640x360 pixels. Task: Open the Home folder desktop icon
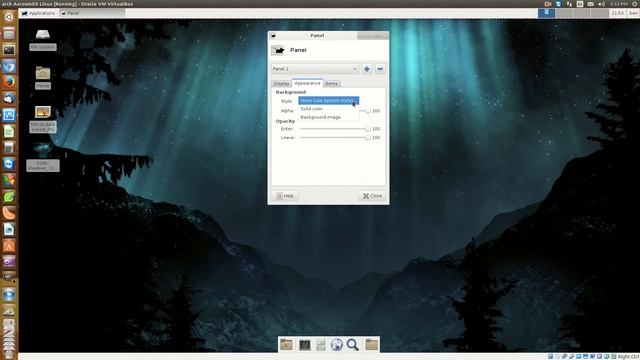tap(43, 78)
